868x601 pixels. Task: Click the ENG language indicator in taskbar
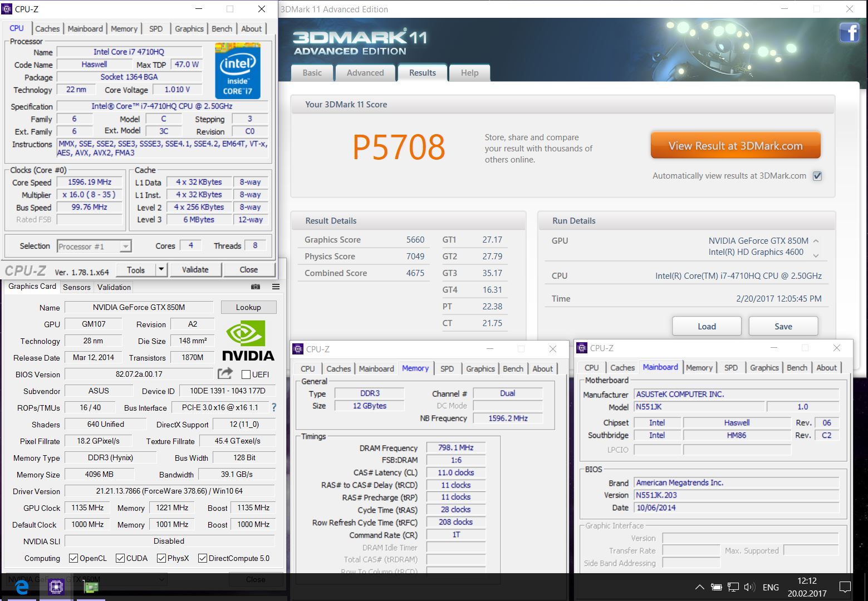(x=771, y=587)
